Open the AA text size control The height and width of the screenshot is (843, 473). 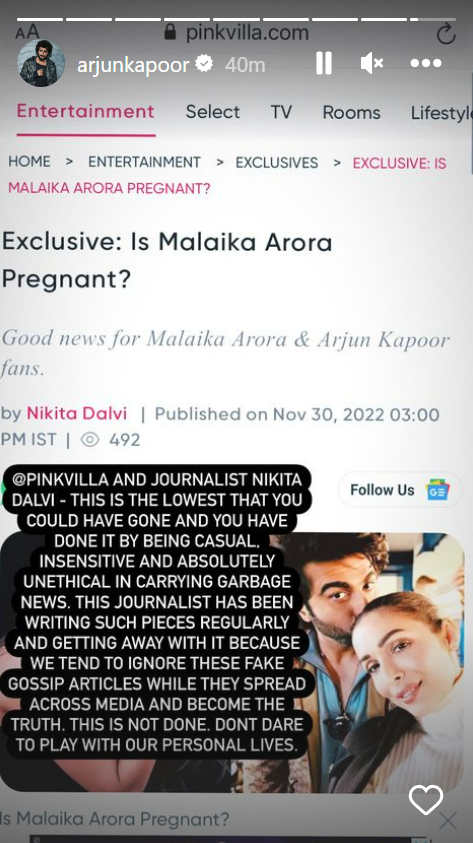click(27, 33)
